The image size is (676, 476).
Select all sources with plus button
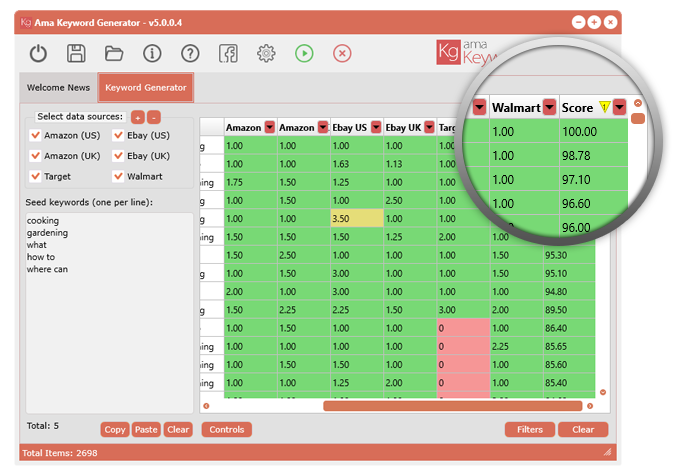pyautogui.click(x=138, y=117)
